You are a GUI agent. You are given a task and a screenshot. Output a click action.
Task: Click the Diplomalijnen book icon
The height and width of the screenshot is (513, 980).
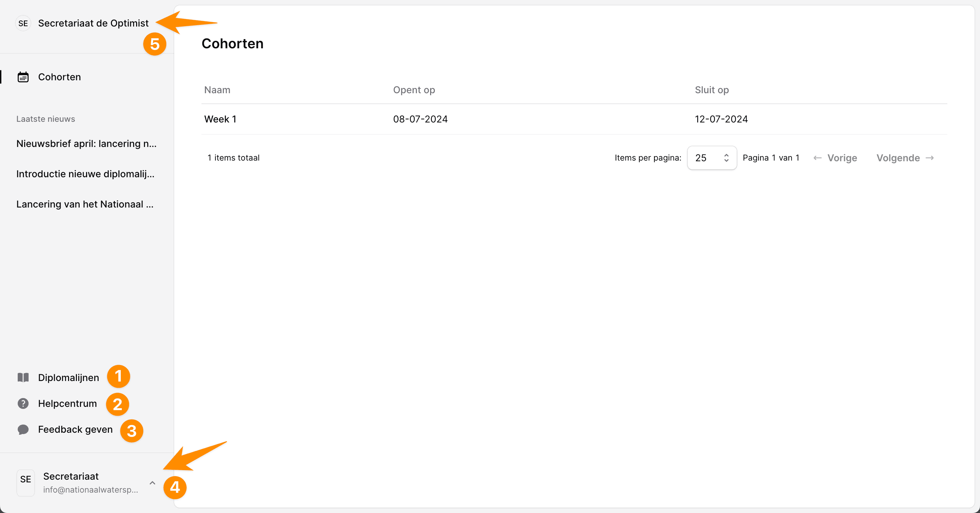(23, 377)
